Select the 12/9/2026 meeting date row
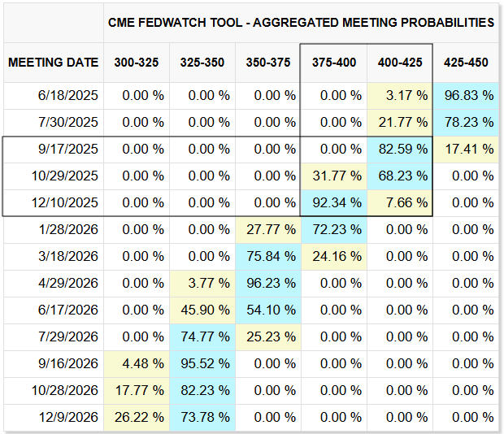The width and height of the screenshot is (504, 434). pos(71,418)
